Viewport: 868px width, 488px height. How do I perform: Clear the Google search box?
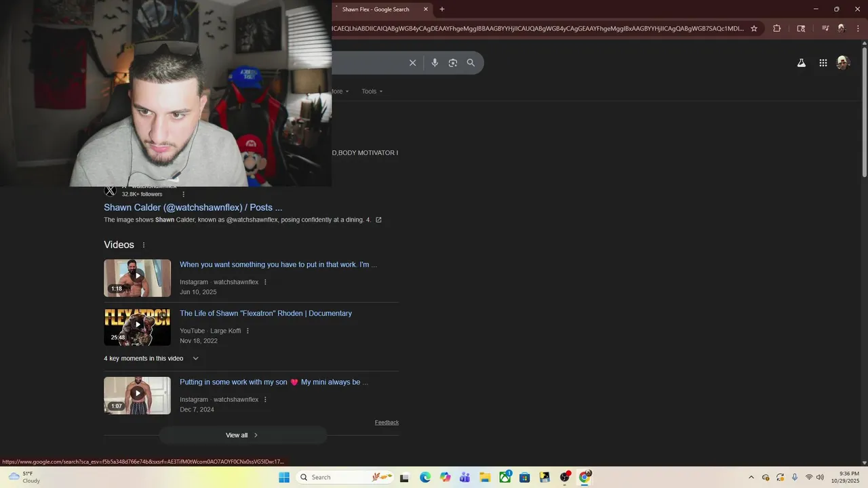[412, 63]
